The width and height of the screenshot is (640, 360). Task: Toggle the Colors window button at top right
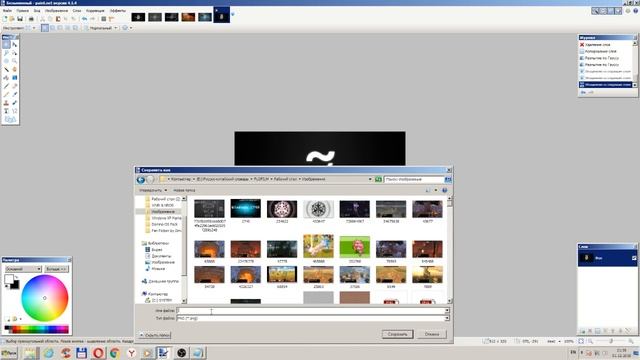click(618, 11)
